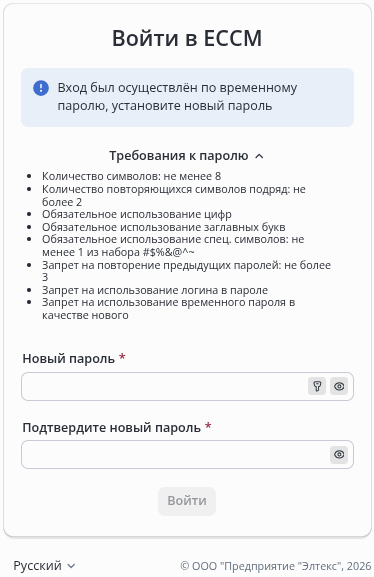Click the "Подтвердите новый пароль" label
The image size is (374, 577).
click(112, 428)
